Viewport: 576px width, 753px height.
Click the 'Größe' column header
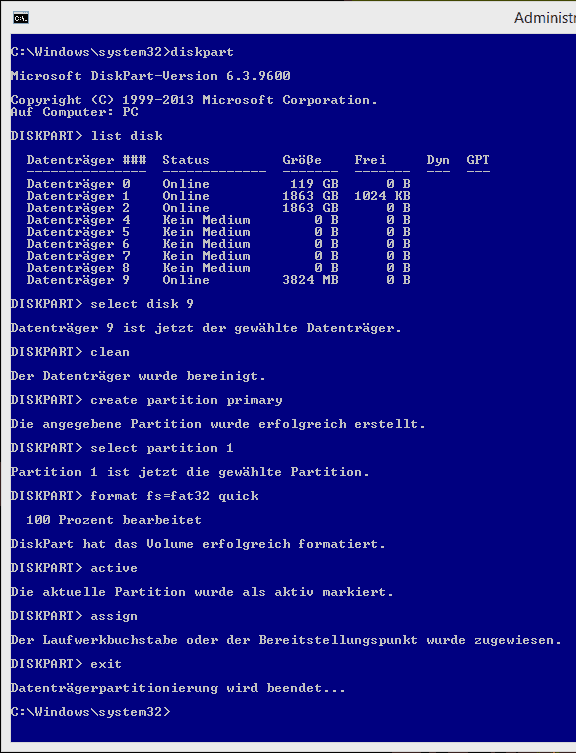point(302,160)
